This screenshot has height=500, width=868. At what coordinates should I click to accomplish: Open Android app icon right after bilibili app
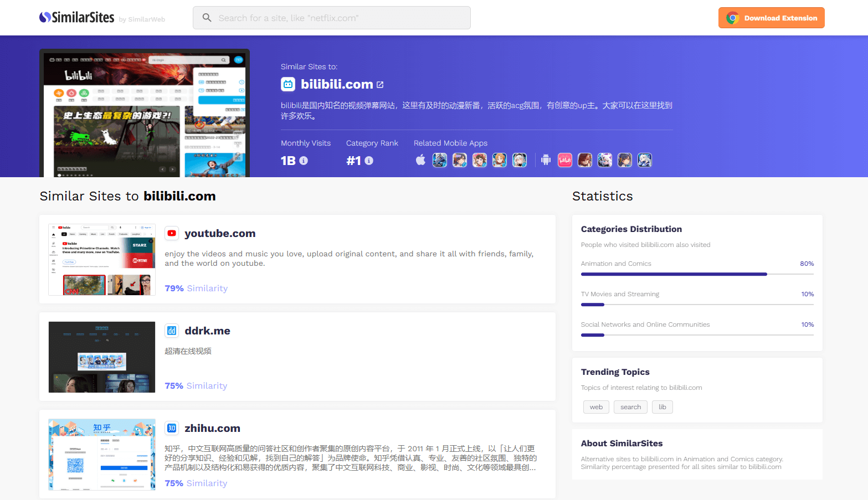click(585, 160)
